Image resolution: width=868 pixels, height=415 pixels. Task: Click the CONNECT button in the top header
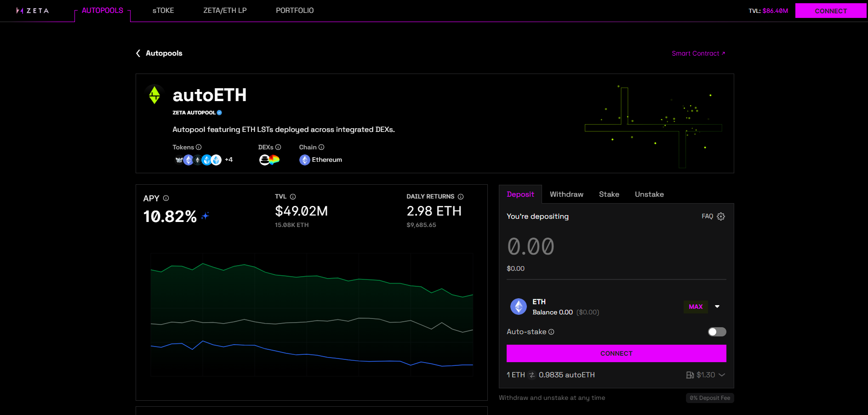831,11
